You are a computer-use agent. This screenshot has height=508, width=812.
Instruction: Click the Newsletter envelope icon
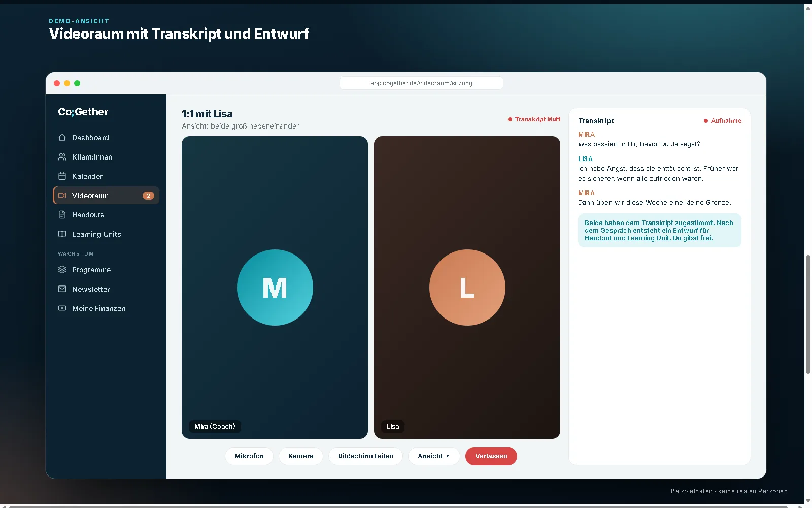click(x=62, y=289)
